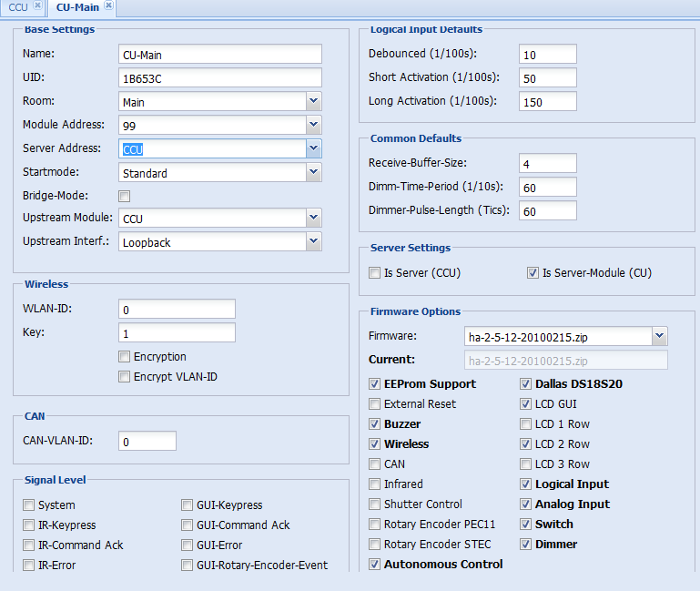Enable the Encryption checkbox
700x591 pixels.
(x=124, y=356)
